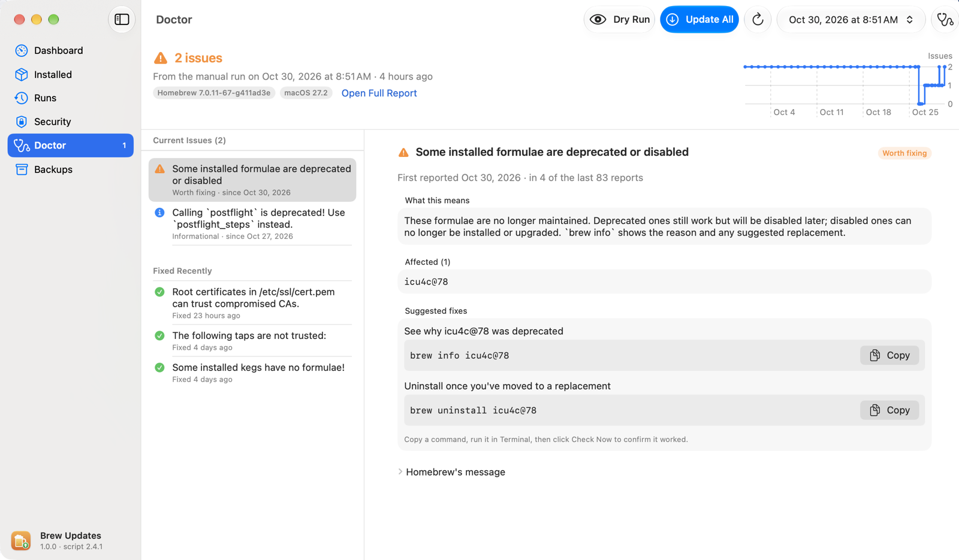
Task: Select Doctor in sidebar
Action: [x=70, y=146]
